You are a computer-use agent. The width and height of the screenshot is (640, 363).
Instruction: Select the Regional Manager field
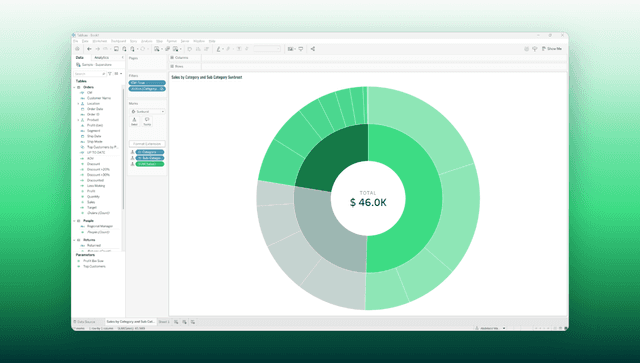tap(100, 226)
